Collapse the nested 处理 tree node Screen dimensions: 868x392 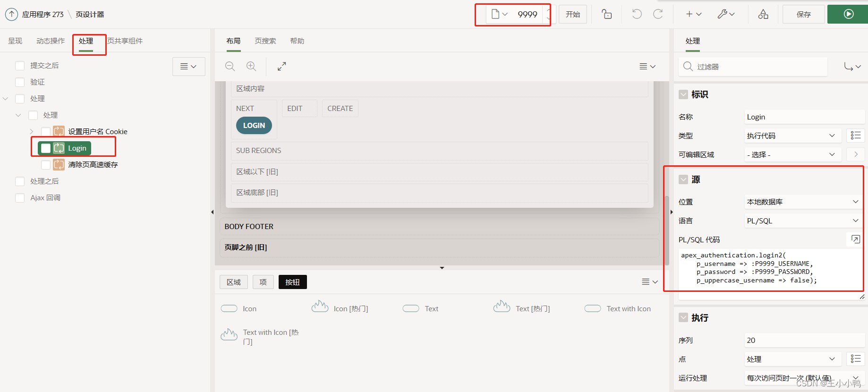pos(18,115)
